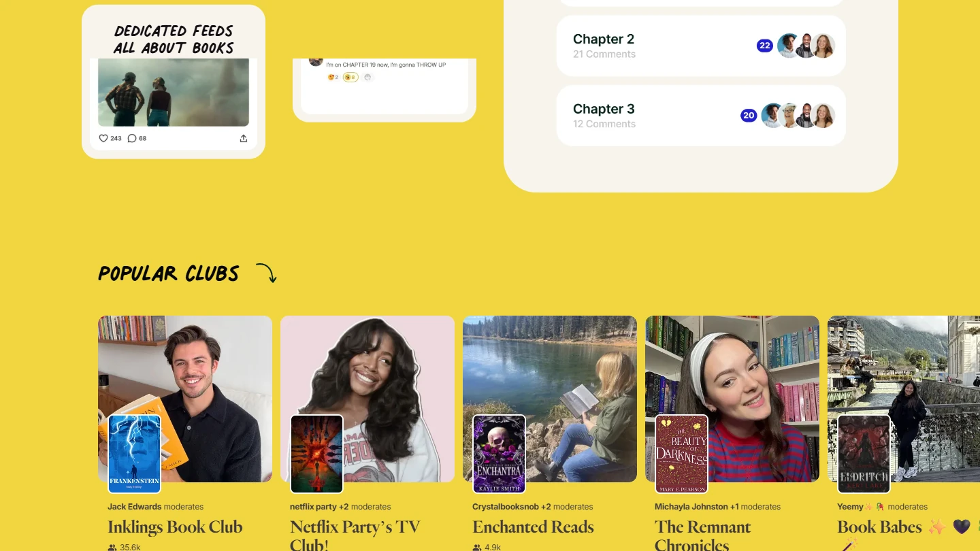This screenshot has width=980, height=551.
Task: Select The Beauty of Darkness book cover
Action: pyautogui.click(x=682, y=454)
